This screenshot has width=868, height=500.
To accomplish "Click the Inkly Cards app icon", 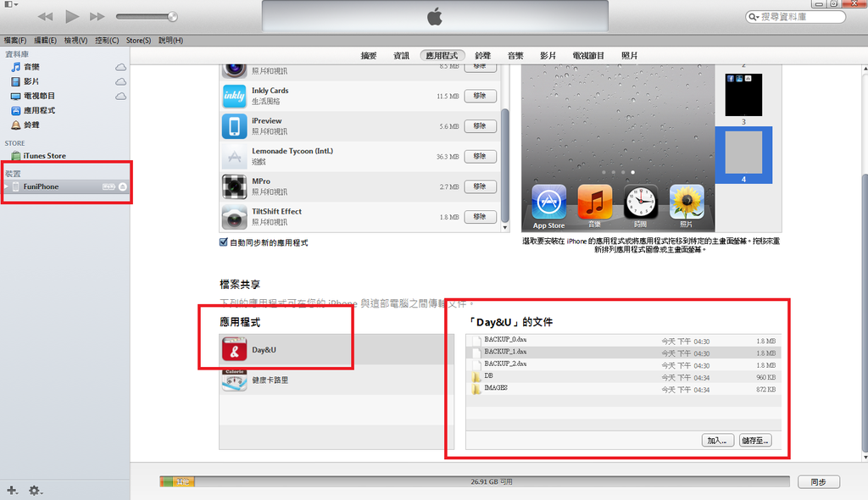I will [x=234, y=96].
